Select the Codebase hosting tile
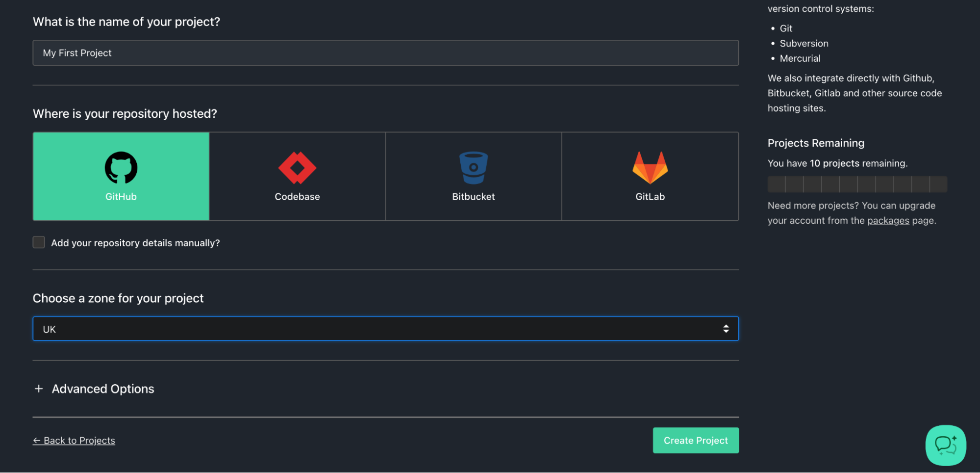This screenshot has width=980, height=473. click(297, 176)
